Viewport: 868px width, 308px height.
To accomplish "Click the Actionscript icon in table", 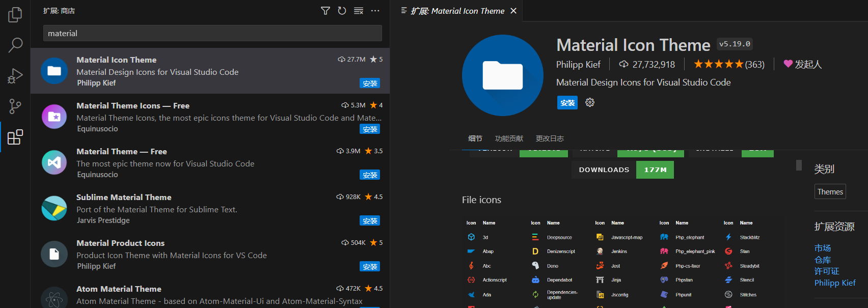I will (471, 280).
